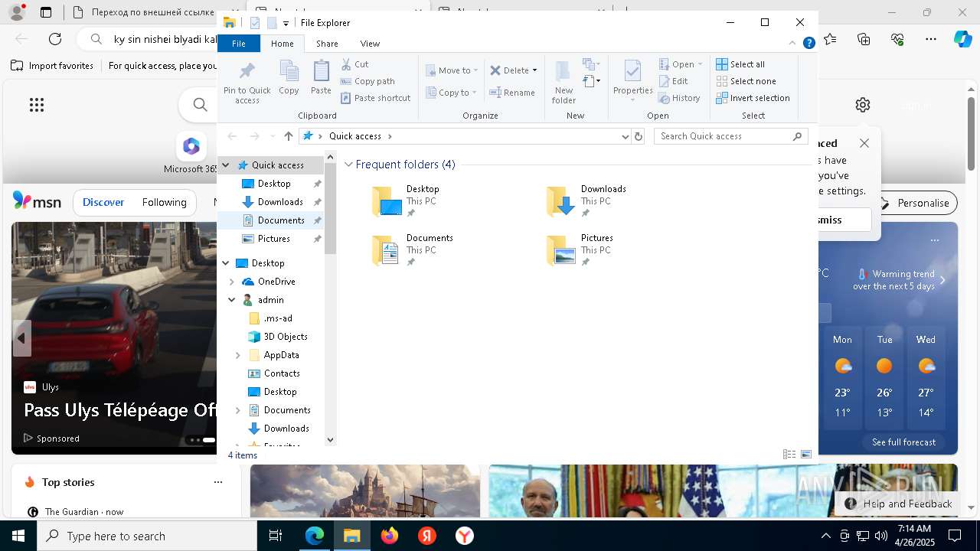Switch to large icons view in status bar
Viewport: 980px width, 551px height.
806,455
